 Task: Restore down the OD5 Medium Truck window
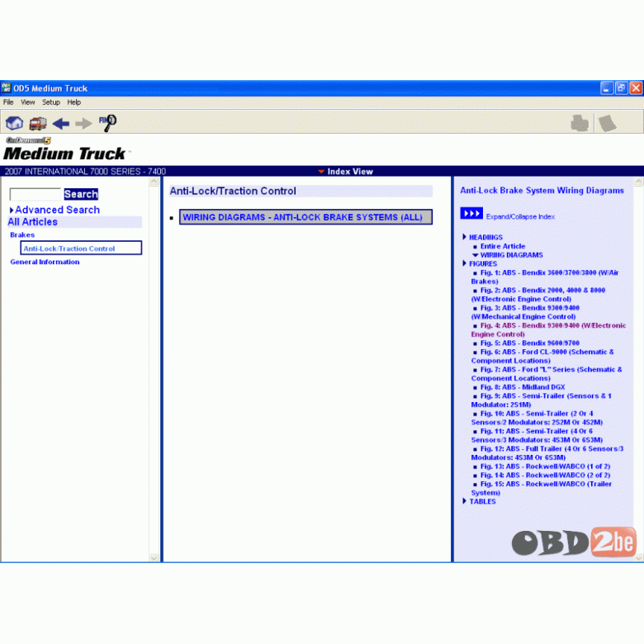point(622,88)
